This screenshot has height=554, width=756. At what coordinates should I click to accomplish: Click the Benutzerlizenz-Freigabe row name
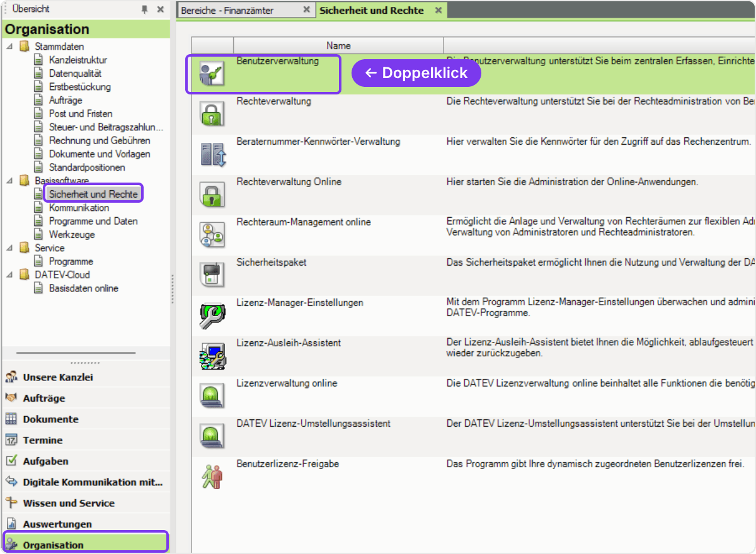click(288, 464)
